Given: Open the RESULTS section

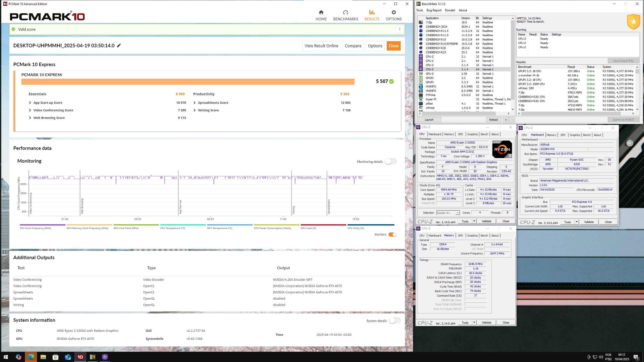Looking at the screenshot, I should pyautogui.click(x=372, y=15).
